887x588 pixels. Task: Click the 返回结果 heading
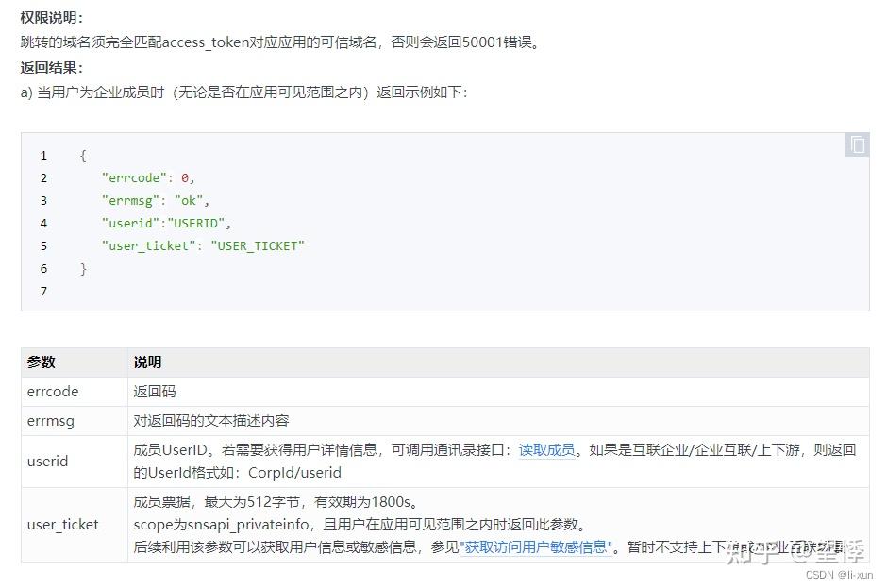pos(51,68)
